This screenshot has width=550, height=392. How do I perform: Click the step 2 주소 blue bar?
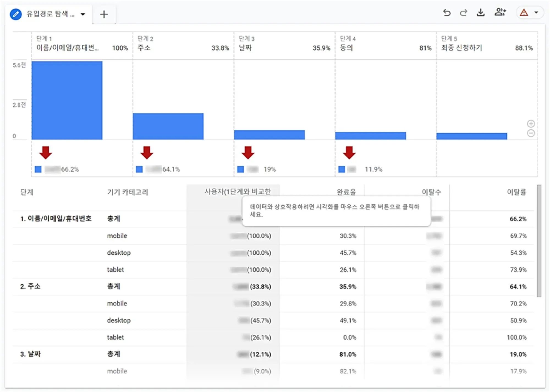click(168, 126)
